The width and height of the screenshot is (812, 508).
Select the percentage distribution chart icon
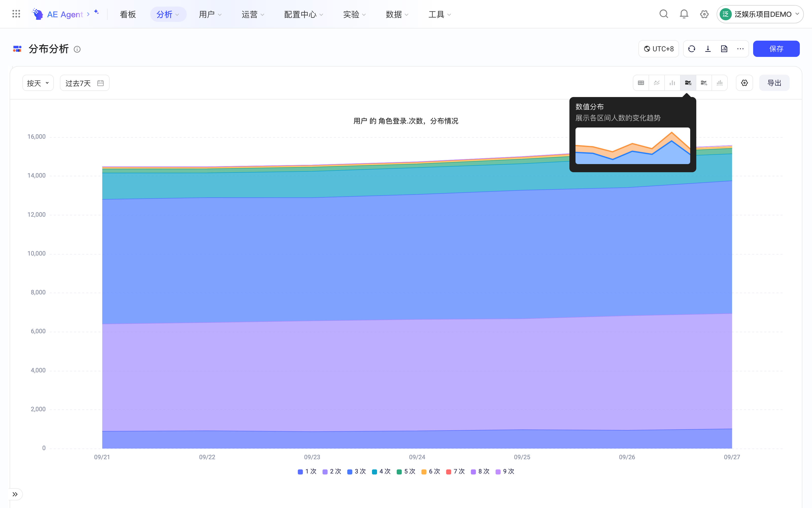[x=704, y=83]
